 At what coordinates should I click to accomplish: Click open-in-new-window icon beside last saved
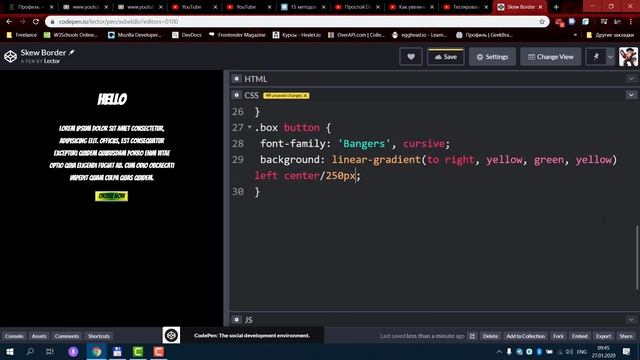(472, 336)
